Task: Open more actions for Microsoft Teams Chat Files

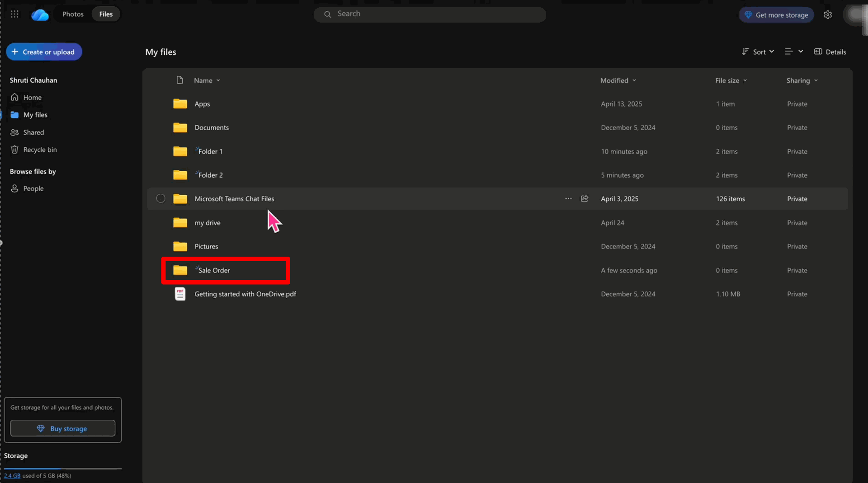Action: tap(568, 198)
